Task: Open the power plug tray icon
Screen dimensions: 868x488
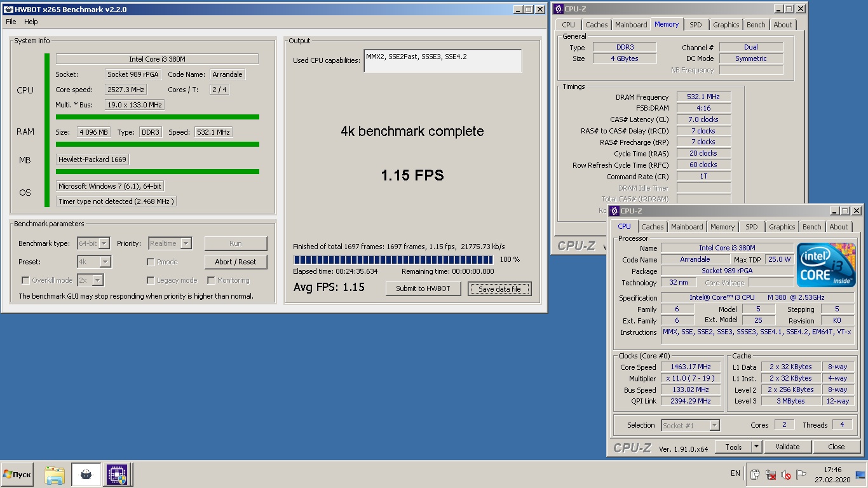Action: tap(755, 475)
